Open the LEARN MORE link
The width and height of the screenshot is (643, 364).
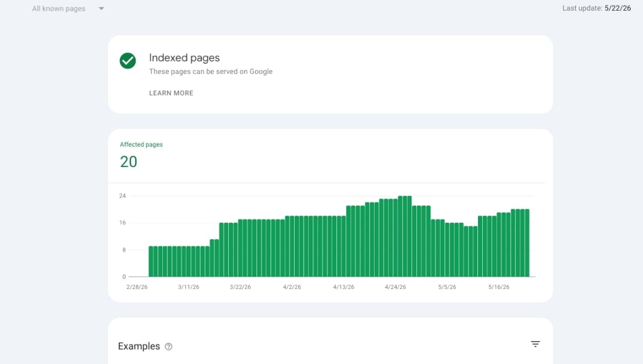pos(171,93)
